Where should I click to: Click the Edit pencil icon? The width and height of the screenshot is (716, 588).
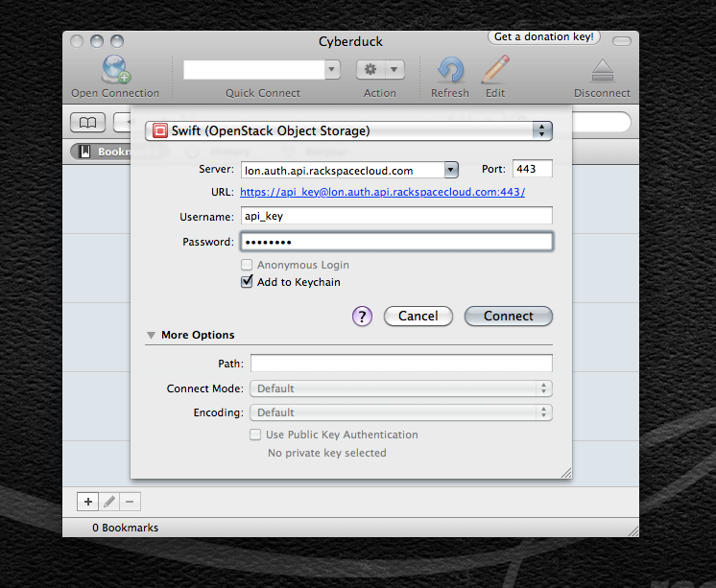pyautogui.click(x=495, y=69)
